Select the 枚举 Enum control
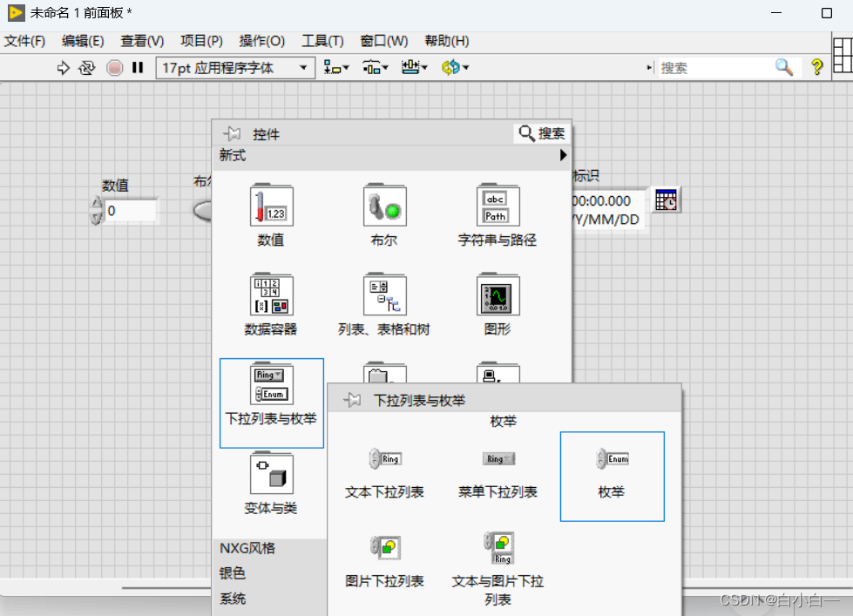This screenshot has width=853, height=616. pyautogui.click(x=612, y=476)
